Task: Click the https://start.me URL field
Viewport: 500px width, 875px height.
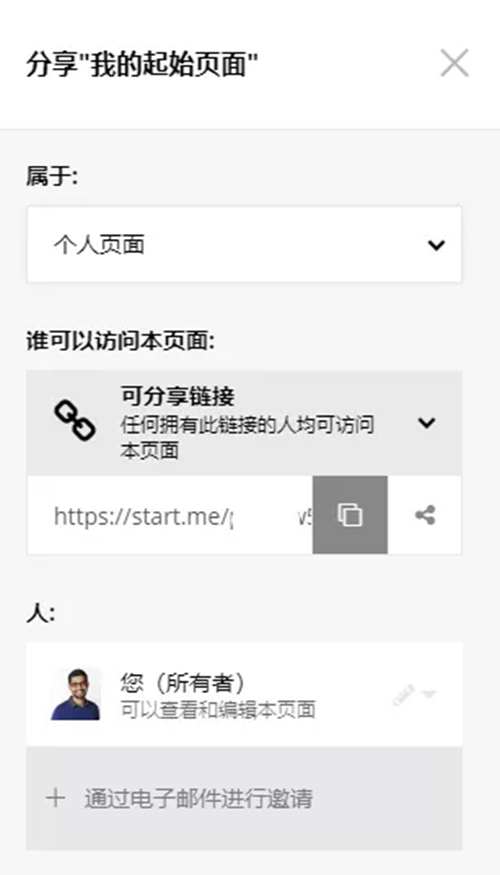Action: (x=169, y=515)
